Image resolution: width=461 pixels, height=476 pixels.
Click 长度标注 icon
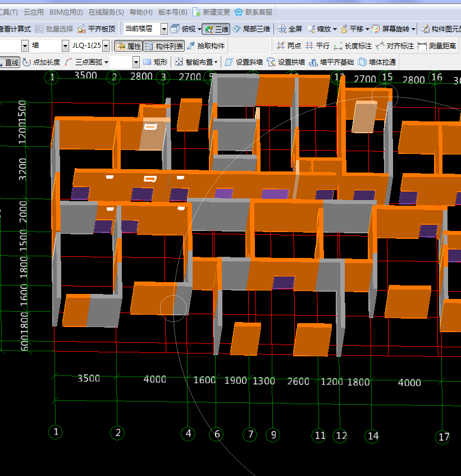tap(338, 46)
